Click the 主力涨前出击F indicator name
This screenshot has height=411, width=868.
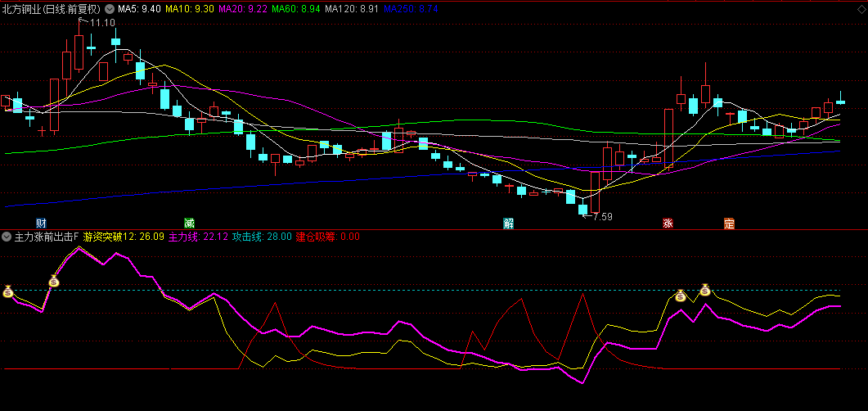[x=47, y=237]
